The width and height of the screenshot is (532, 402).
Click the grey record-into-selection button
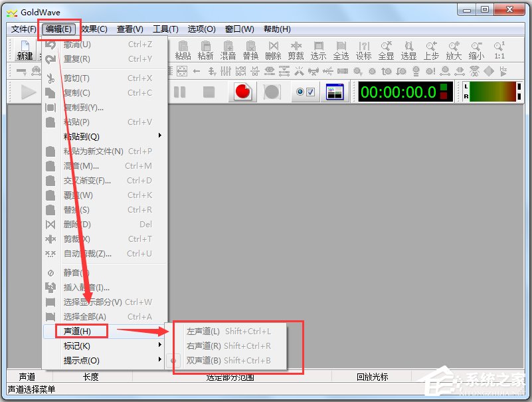[x=272, y=92]
